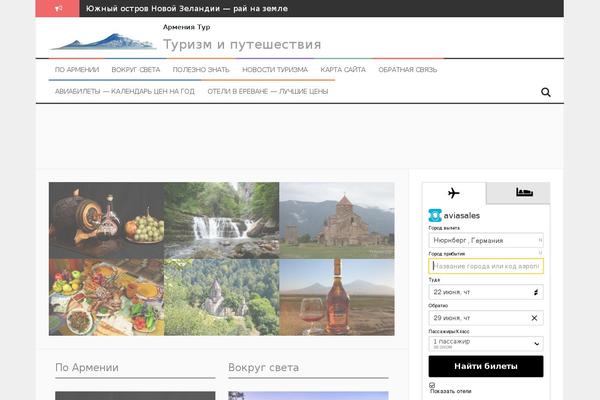This screenshot has height=400, width=600.
Task: Open the По Армении menu
Action: coord(77,70)
